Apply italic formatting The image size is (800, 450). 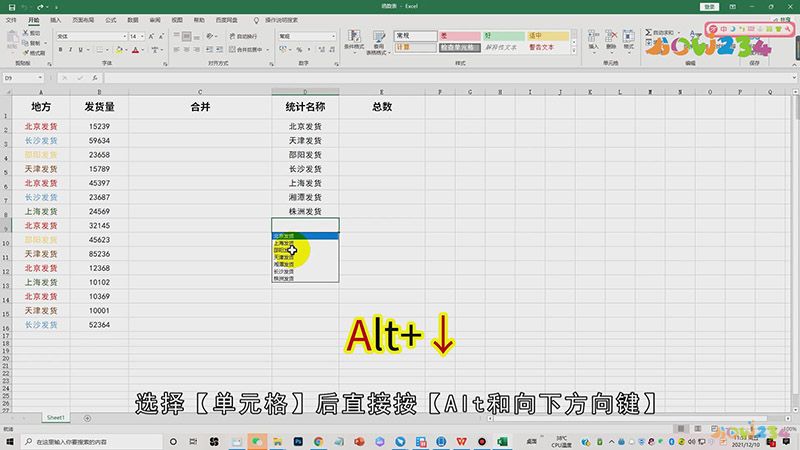(x=70, y=50)
